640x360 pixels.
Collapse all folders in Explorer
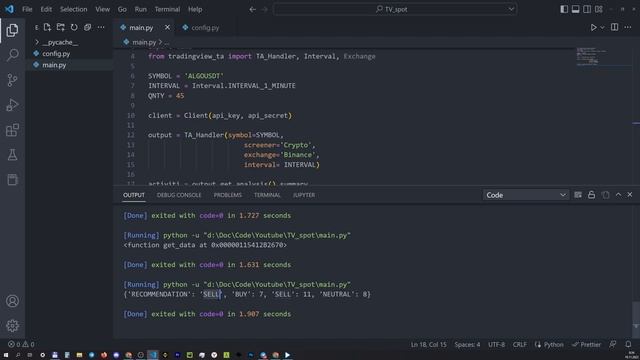click(x=87, y=27)
